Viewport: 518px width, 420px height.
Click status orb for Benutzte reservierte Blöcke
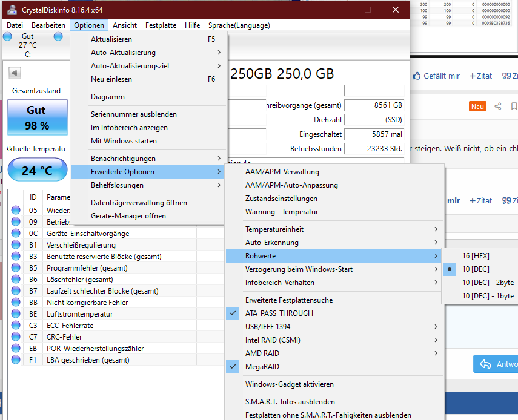16,257
